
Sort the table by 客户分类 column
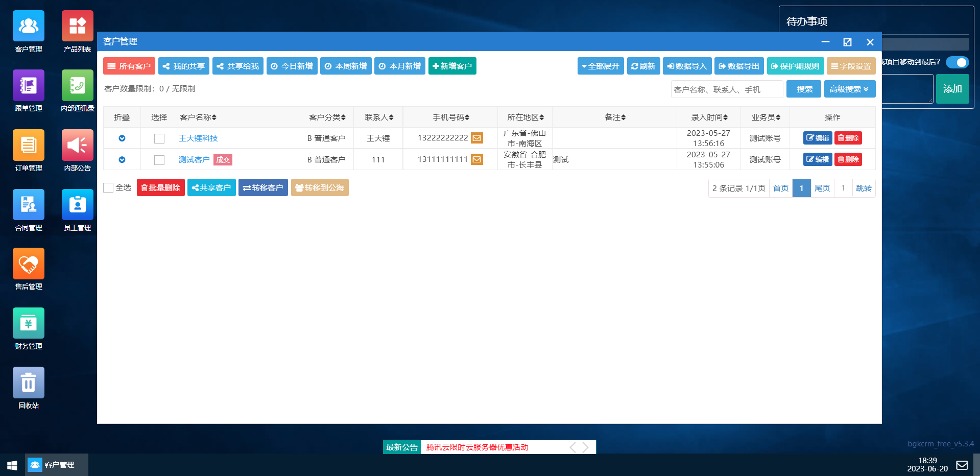tap(327, 117)
